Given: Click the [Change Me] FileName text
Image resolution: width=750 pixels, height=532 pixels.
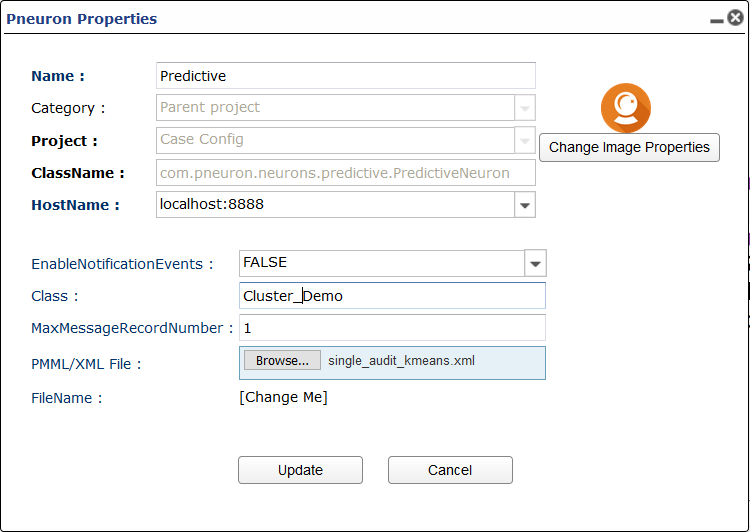Looking at the screenshot, I should pyautogui.click(x=283, y=398).
